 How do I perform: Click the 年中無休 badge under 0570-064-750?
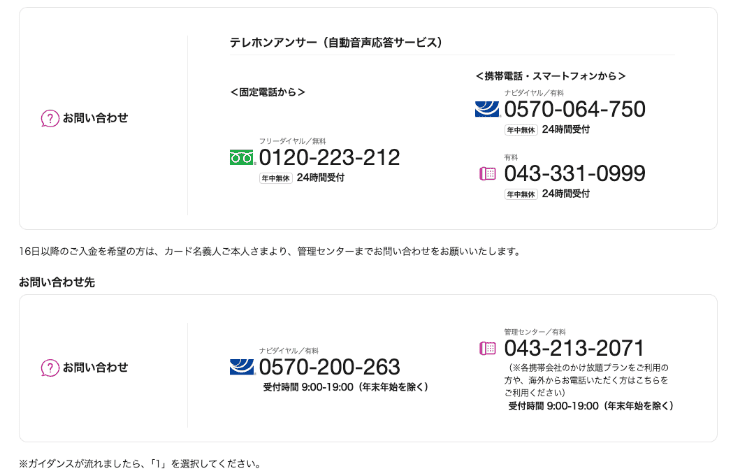[x=520, y=129]
